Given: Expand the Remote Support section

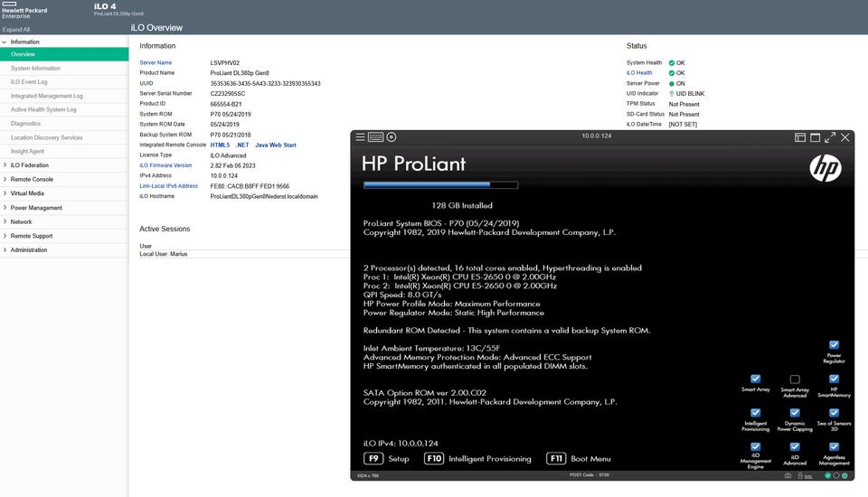Looking at the screenshot, I should [5, 236].
